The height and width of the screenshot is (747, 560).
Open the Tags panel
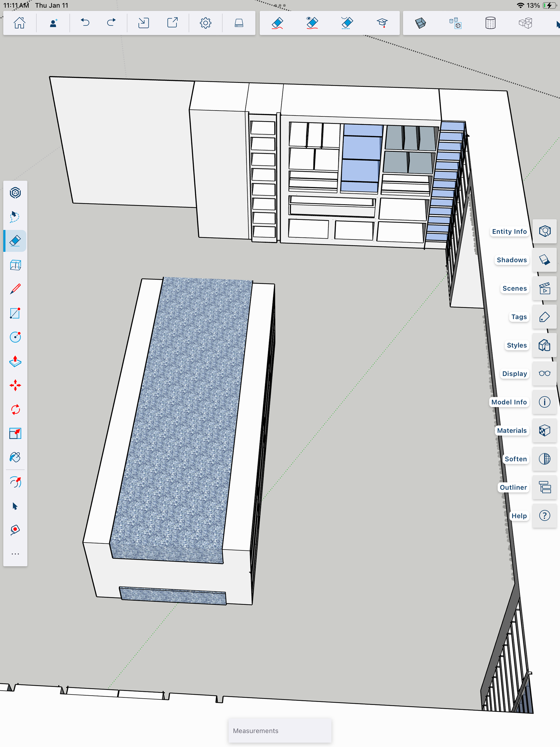coord(544,317)
